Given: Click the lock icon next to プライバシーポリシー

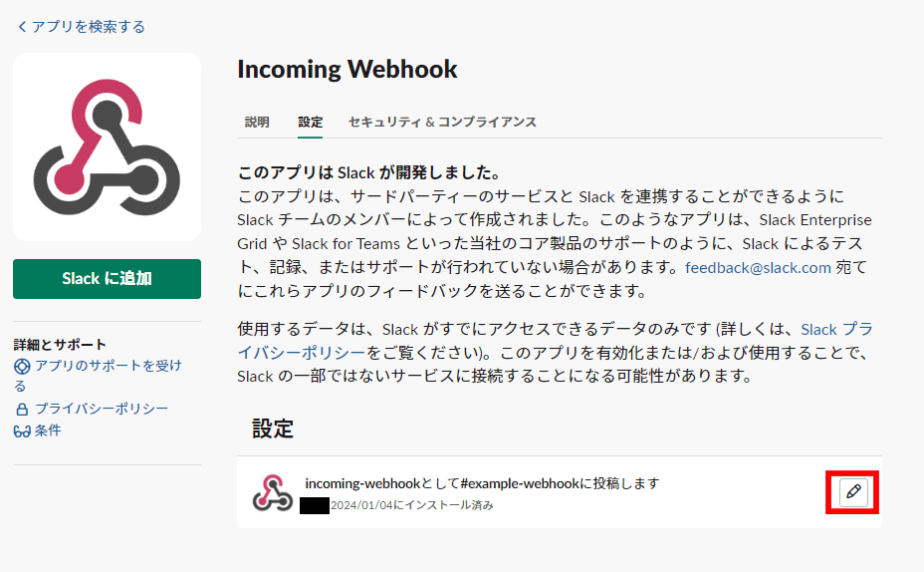Looking at the screenshot, I should click(x=22, y=410).
